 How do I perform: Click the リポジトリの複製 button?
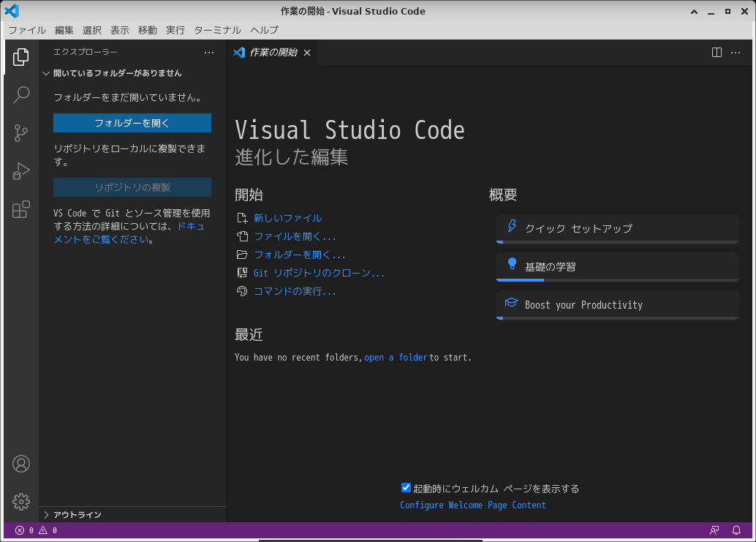(132, 187)
